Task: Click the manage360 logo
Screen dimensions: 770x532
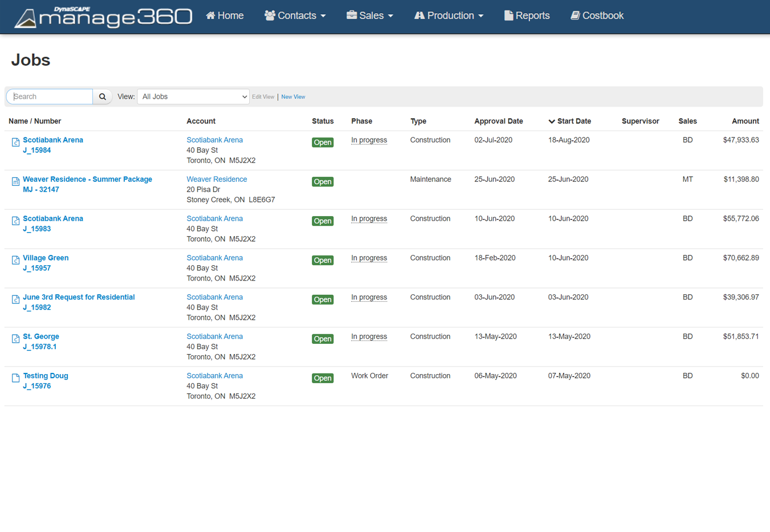Action: 103,17
